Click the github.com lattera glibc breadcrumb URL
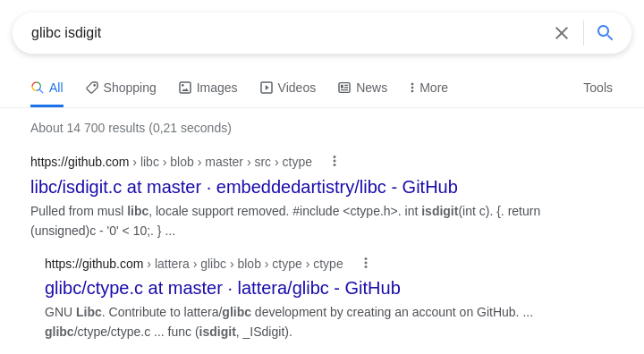This screenshot has height=354, width=644. 194,264
